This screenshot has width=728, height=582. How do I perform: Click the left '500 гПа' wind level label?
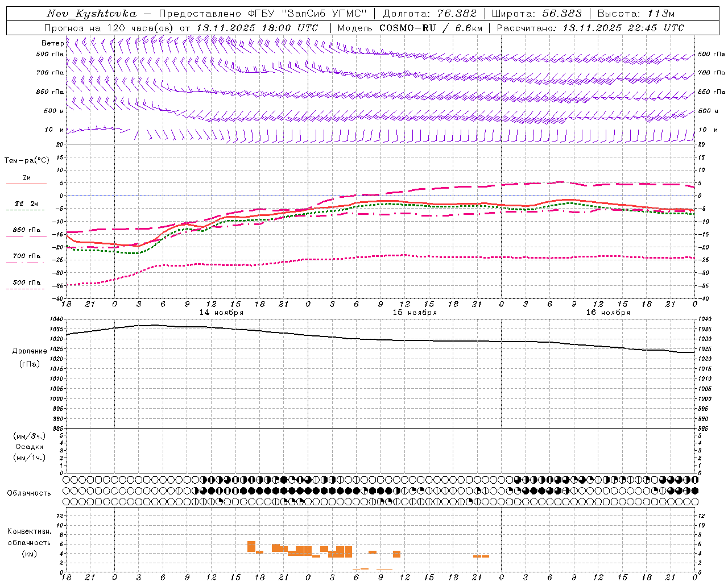pos(50,55)
